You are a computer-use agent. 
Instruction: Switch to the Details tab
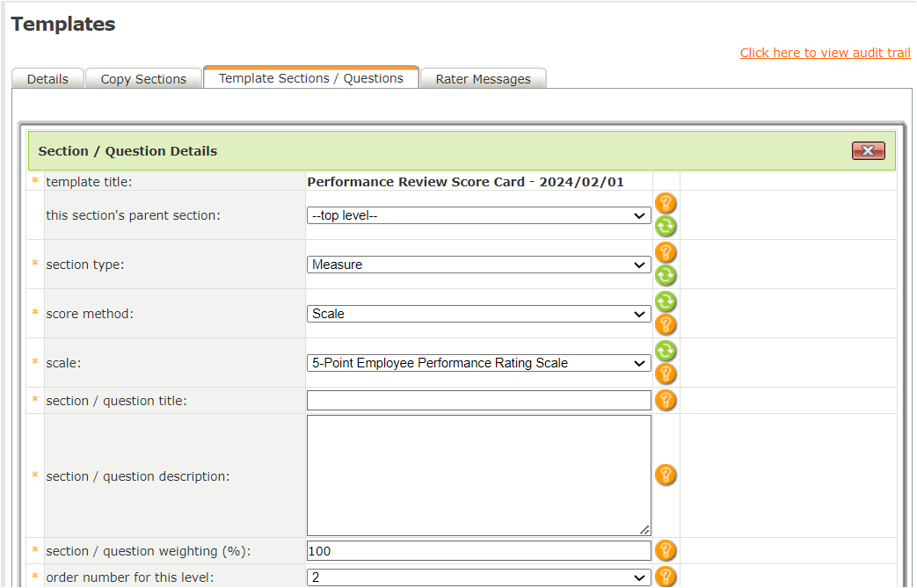click(47, 79)
